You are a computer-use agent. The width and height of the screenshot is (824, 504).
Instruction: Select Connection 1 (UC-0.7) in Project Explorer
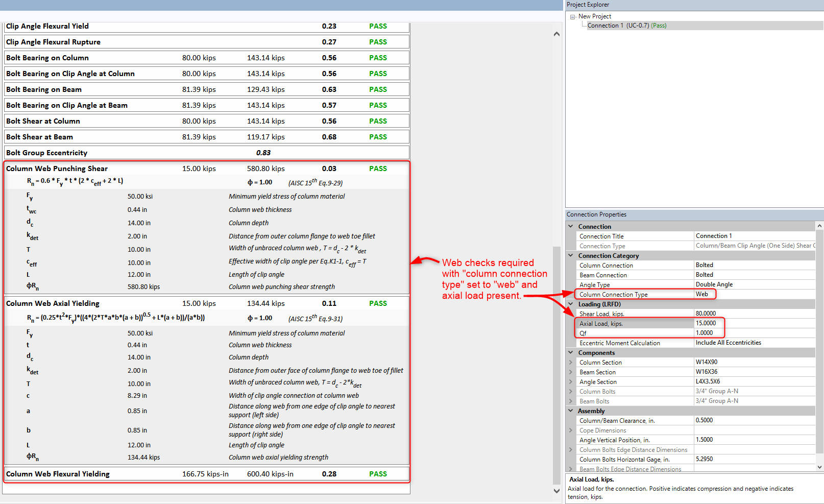pos(626,25)
